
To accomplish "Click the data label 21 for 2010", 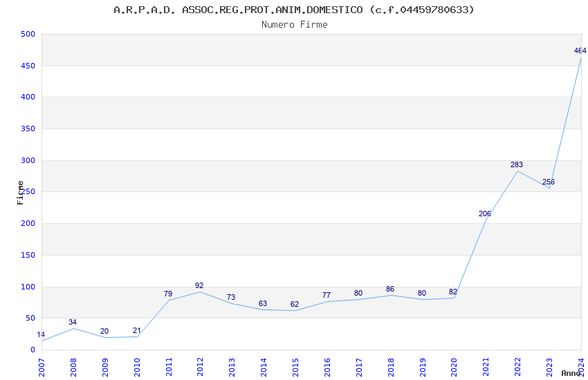I will [136, 331].
